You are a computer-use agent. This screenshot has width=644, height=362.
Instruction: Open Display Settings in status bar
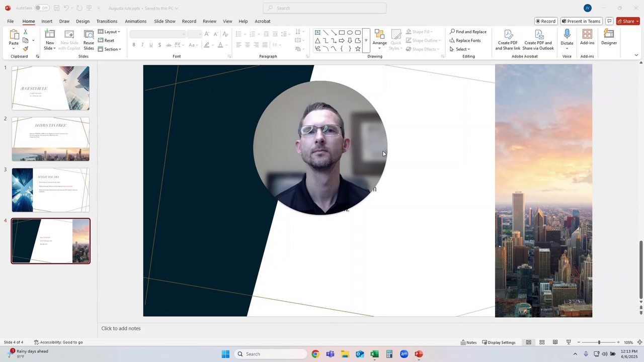coord(499,342)
